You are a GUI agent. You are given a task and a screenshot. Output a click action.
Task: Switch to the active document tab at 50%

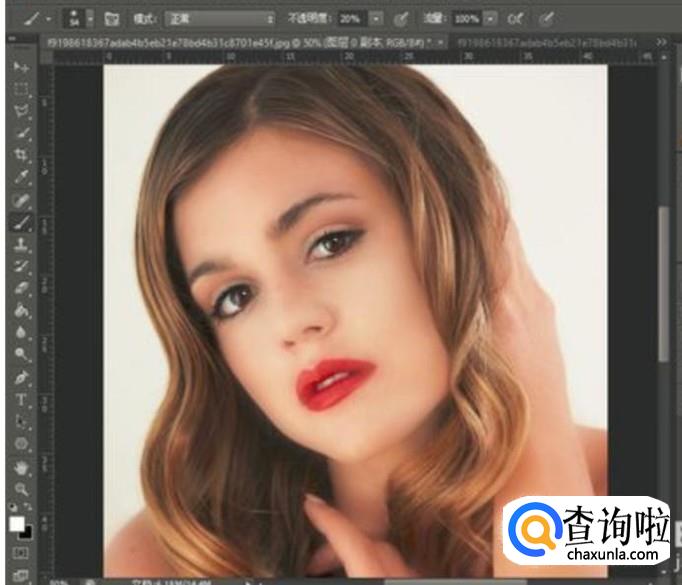(x=240, y=43)
